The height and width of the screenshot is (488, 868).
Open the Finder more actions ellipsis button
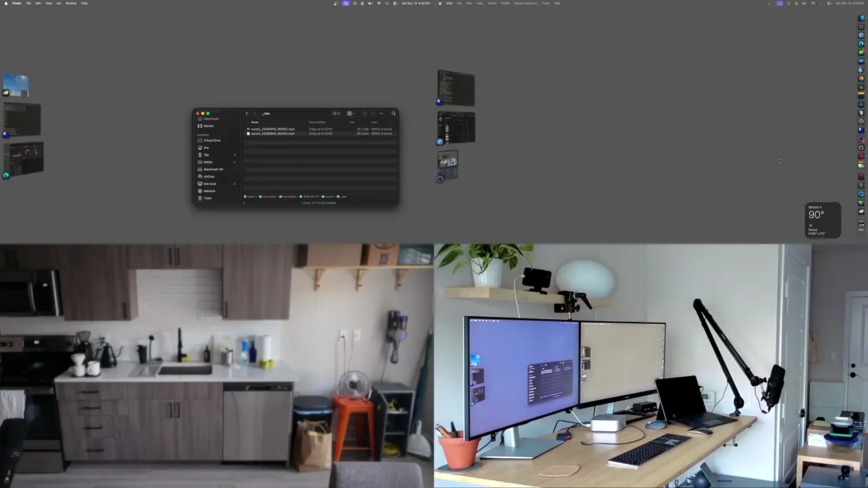tap(381, 113)
